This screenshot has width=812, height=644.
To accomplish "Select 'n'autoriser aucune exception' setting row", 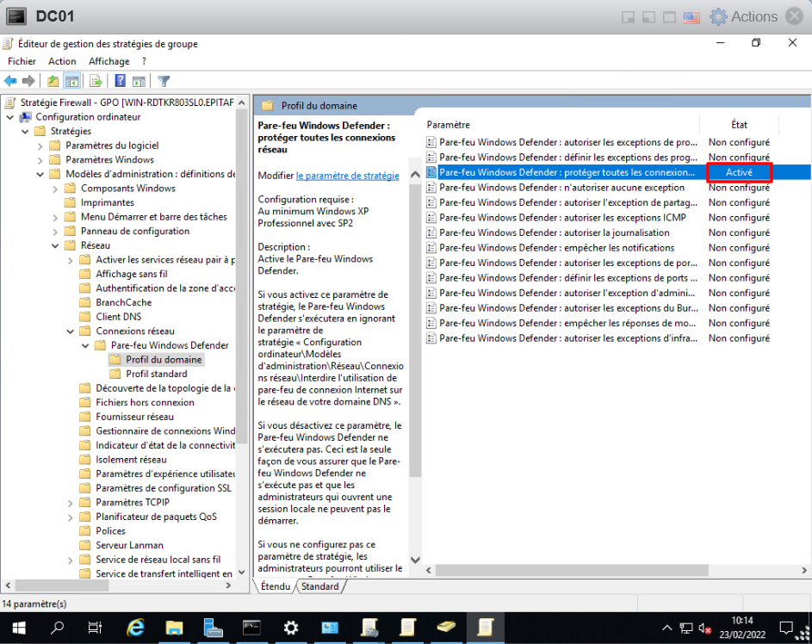I will pyautogui.click(x=561, y=187).
